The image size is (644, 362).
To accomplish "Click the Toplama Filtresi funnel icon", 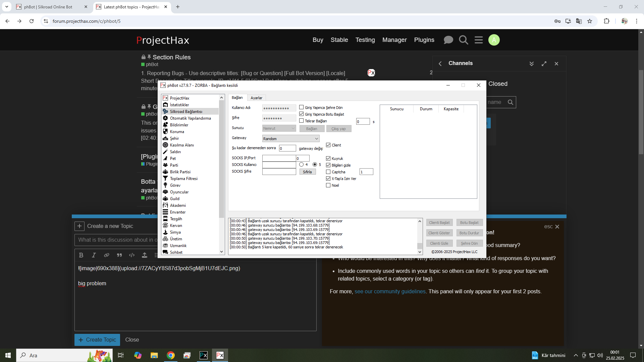I will (165, 178).
